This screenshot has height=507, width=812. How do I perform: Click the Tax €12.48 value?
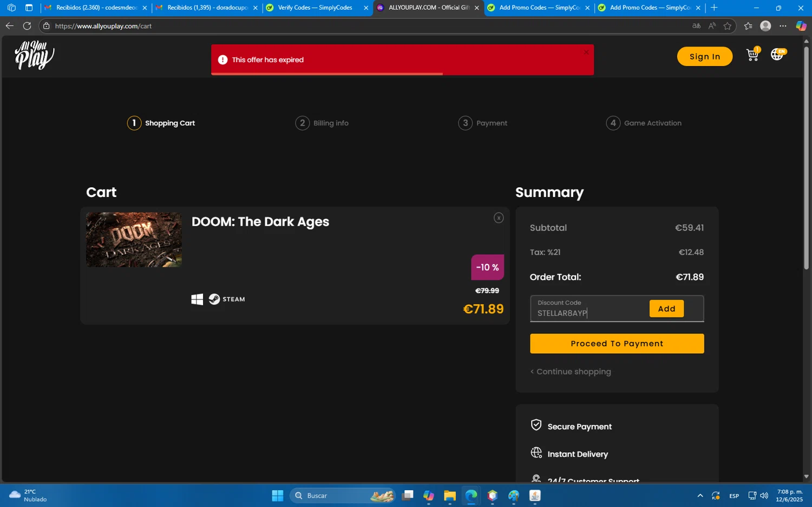[691, 252]
